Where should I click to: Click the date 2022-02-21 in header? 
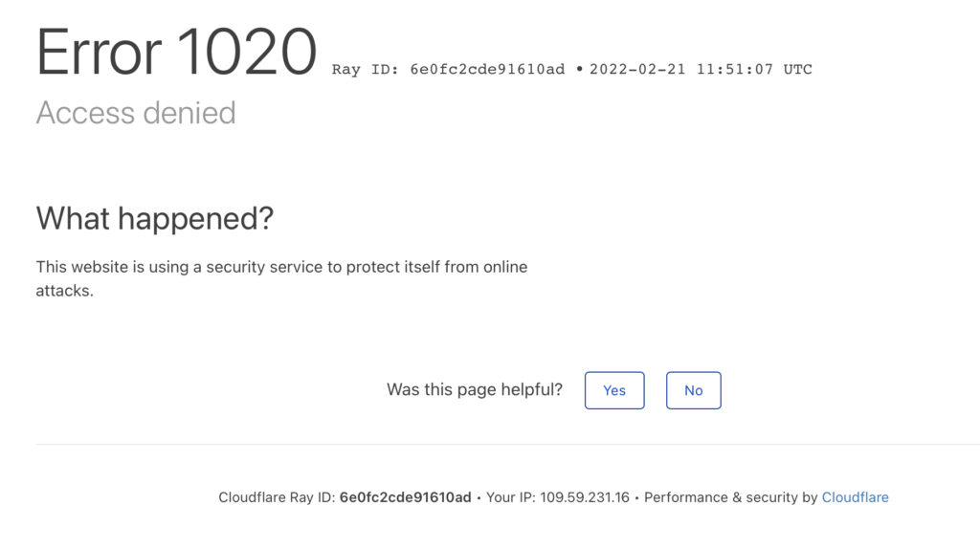637,70
